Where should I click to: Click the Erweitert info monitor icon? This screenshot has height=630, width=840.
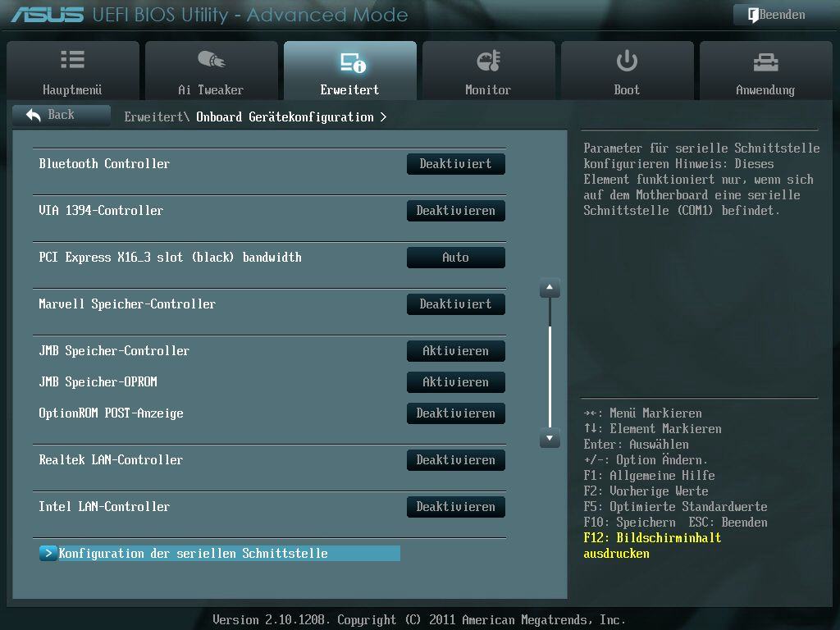pyautogui.click(x=353, y=62)
